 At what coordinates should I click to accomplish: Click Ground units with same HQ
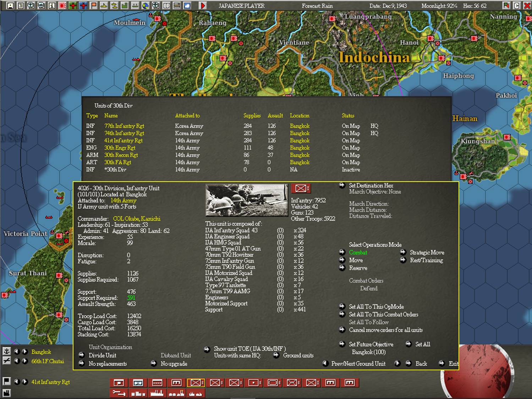tap(298, 355)
